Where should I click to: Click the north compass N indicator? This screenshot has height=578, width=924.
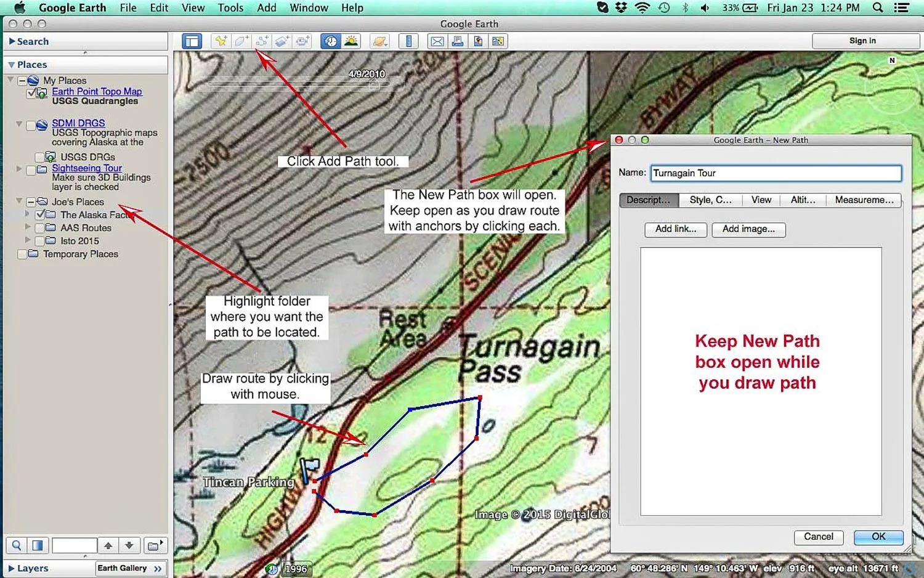[892, 60]
